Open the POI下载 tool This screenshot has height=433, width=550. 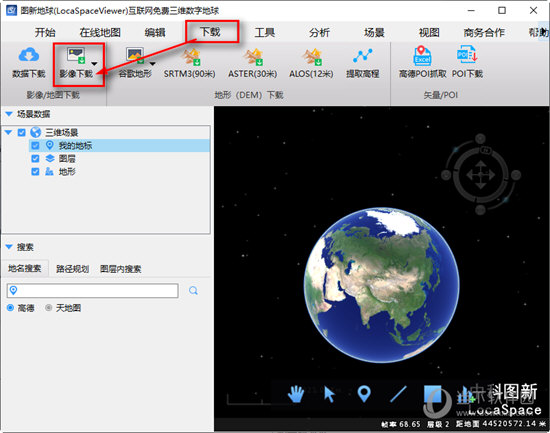click(x=467, y=62)
